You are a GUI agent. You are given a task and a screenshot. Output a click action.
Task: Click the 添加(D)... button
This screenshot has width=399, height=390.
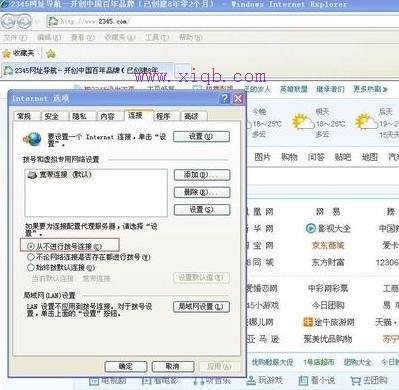(x=202, y=175)
